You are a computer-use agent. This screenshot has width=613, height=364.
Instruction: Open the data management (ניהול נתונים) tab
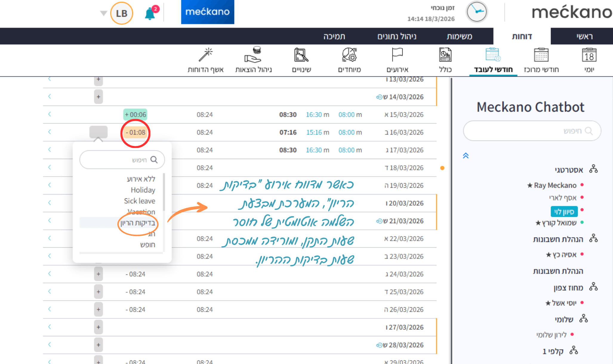(397, 36)
